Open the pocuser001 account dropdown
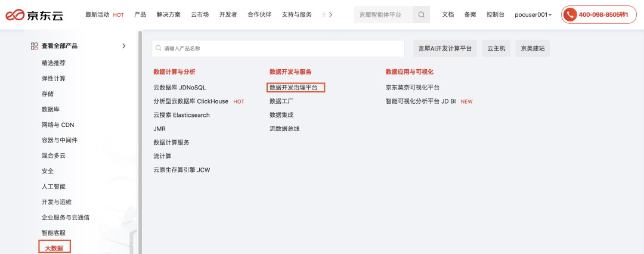This screenshot has height=254, width=644. click(533, 15)
